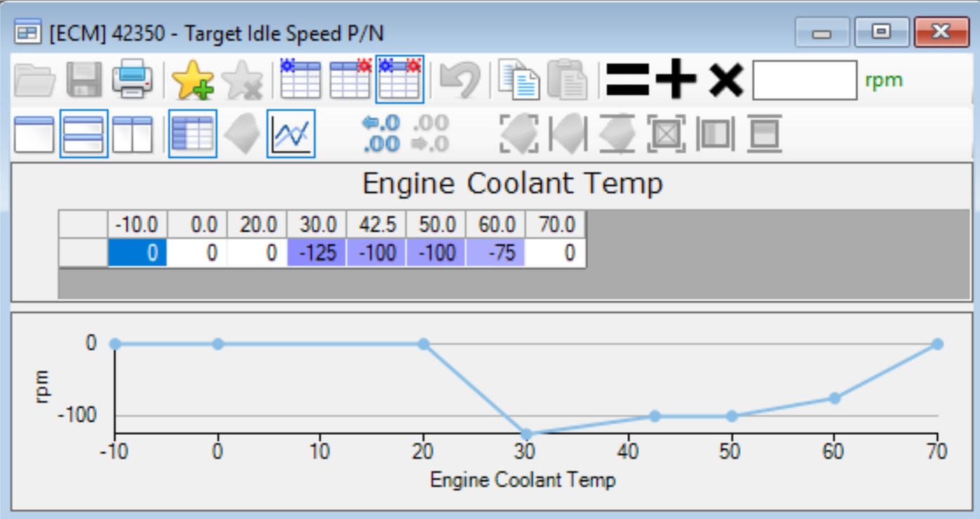
Task: Click the Open folder icon
Action: tap(34, 80)
